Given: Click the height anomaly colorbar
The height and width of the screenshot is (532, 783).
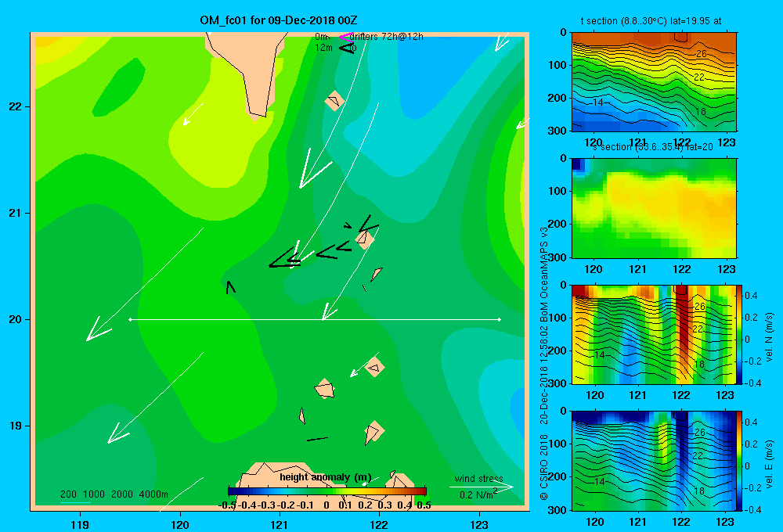Looking at the screenshot, I should (x=327, y=491).
